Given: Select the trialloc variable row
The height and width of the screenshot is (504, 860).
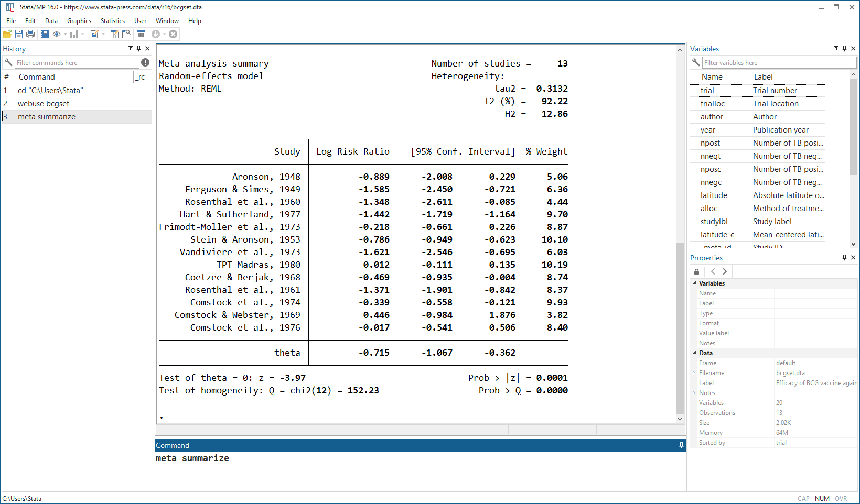Looking at the screenshot, I should point(758,104).
